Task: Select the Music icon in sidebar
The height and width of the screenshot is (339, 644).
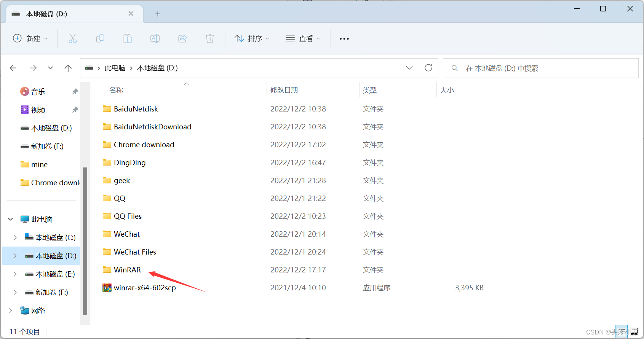Action: [x=25, y=91]
